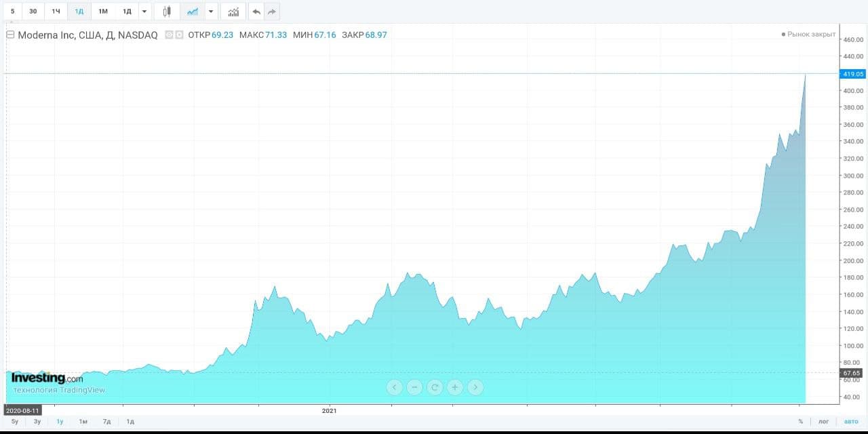Click the 2020-08-11 date label

22,410
